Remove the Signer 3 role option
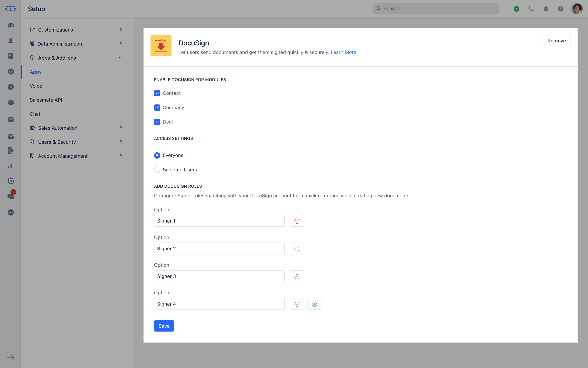588x368 pixels. [297, 277]
